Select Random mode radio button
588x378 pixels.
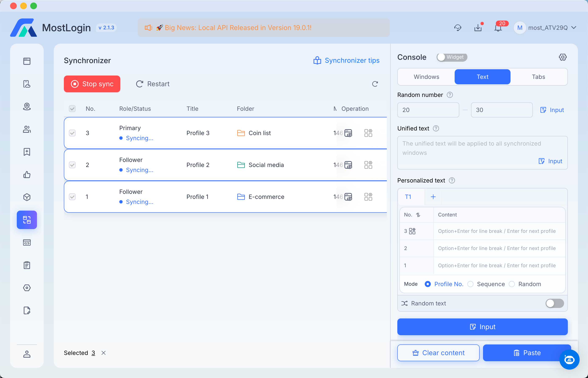pos(512,284)
